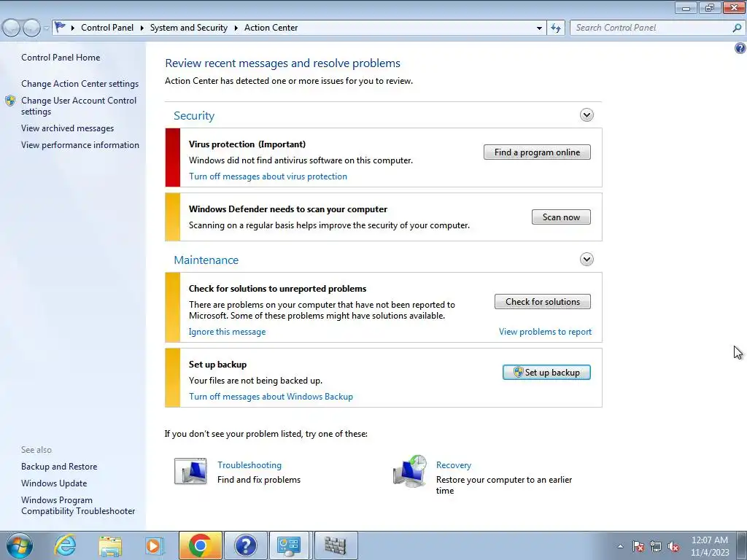Open Change User Account Control settings
Image resolution: width=747 pixels, height=560 pixels.
(x=79, y=106)
